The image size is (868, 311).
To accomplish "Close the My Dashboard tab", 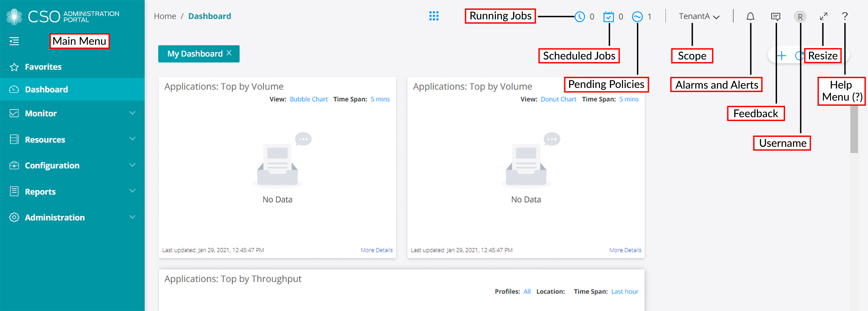I will pyautogui.click(x=229, y=53).
